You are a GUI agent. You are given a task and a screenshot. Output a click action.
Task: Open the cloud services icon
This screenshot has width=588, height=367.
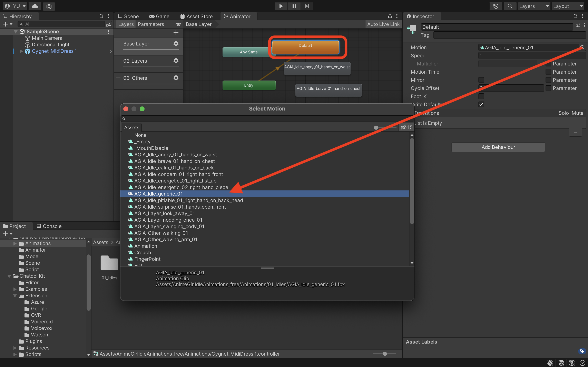(x=35, y=6)
